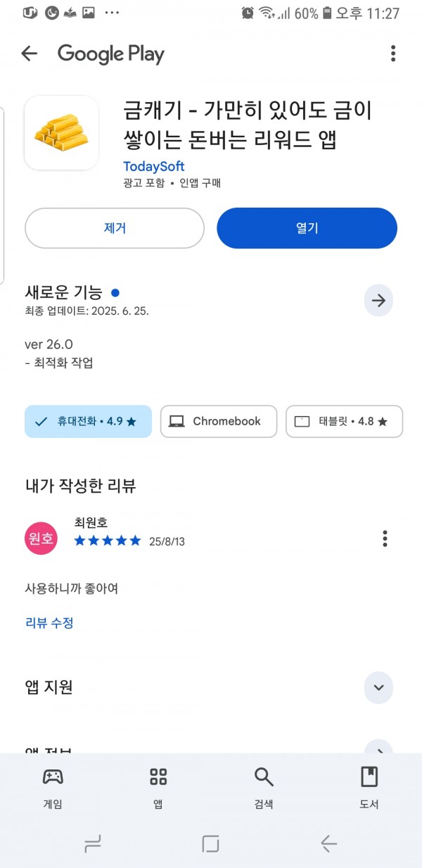Open the top-right three-dot overflow menu
The height and width of the screenshot is (868, 422).
pyautogui.click(x=393, y=54)
